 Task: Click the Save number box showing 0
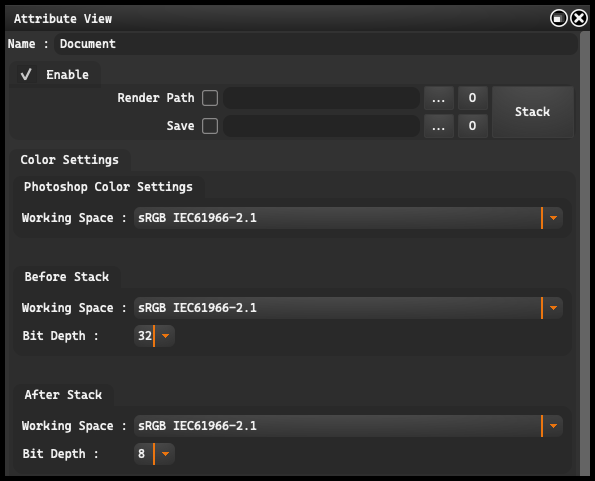(x=472, y=126)
